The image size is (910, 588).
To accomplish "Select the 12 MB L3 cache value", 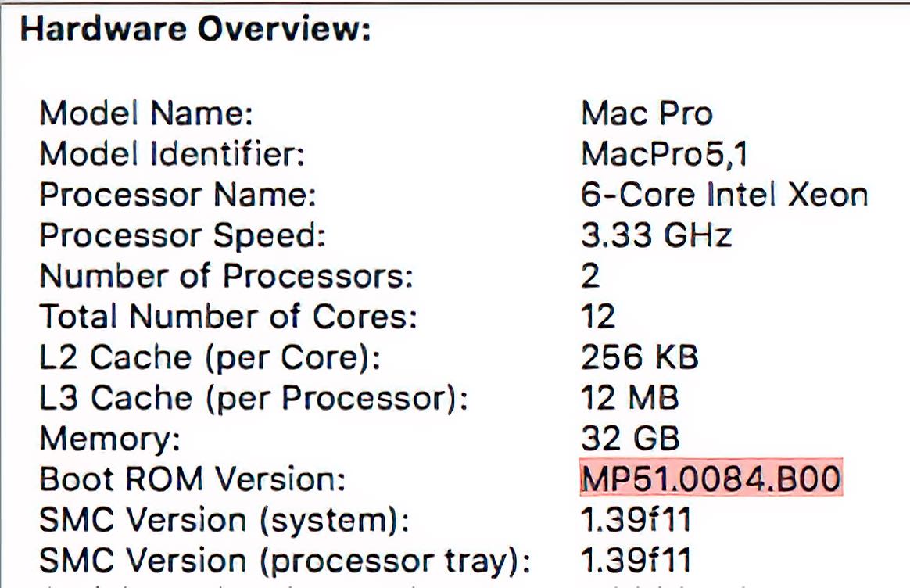I will [629, 398].
